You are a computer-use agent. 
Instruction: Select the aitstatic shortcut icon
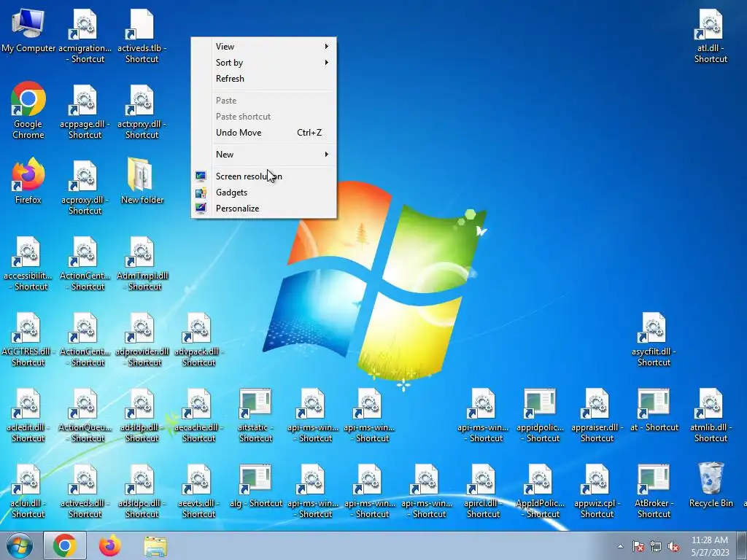(256, 415)
